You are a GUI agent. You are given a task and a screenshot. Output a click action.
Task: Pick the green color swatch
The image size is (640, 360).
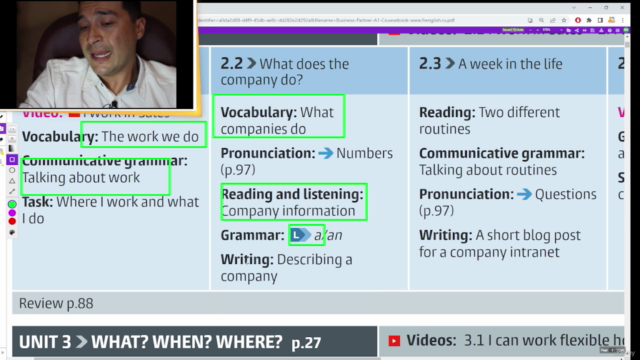point(12,204)
